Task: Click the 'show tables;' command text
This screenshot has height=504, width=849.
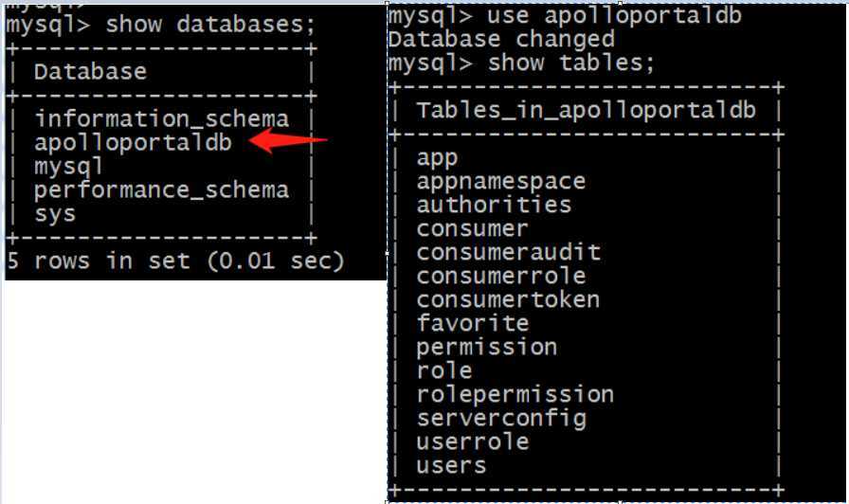Action: [x=571, y=63]
